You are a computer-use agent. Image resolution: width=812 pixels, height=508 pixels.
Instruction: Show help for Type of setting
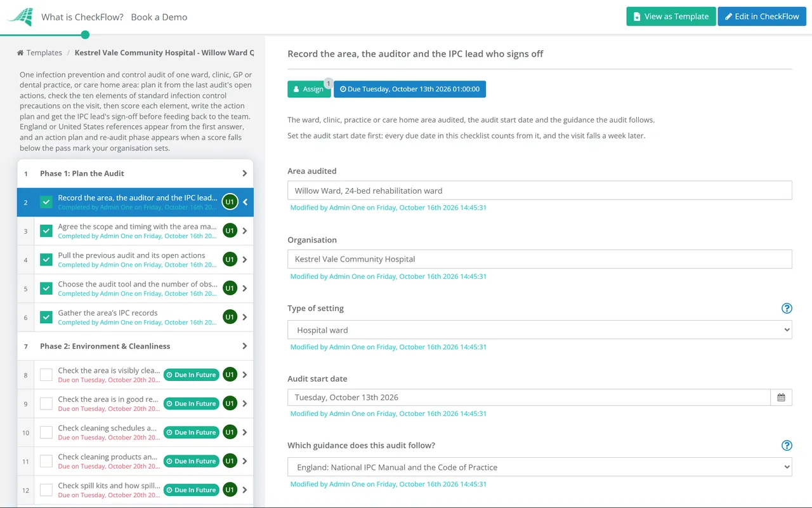(787, 309)
